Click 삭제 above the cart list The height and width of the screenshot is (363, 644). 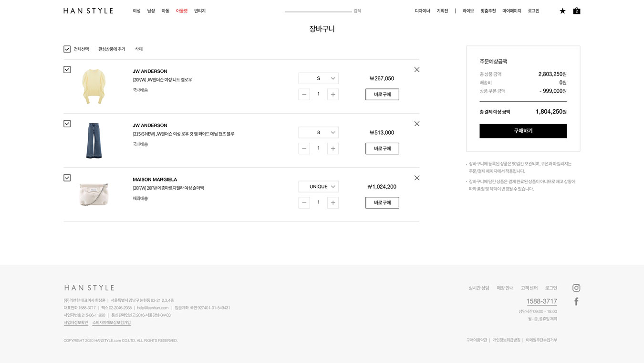tap(139, 49)
